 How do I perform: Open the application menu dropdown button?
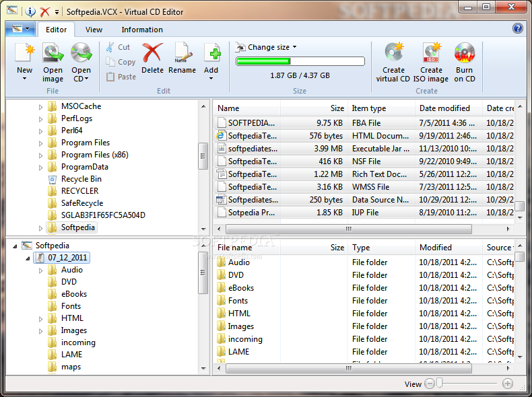pos(21,29)
